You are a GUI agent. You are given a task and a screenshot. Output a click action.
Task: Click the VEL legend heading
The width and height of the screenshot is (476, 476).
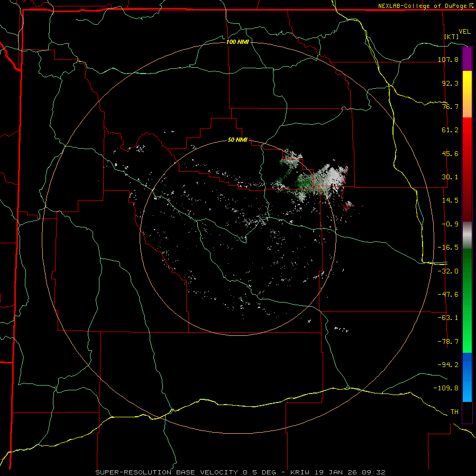464,32
